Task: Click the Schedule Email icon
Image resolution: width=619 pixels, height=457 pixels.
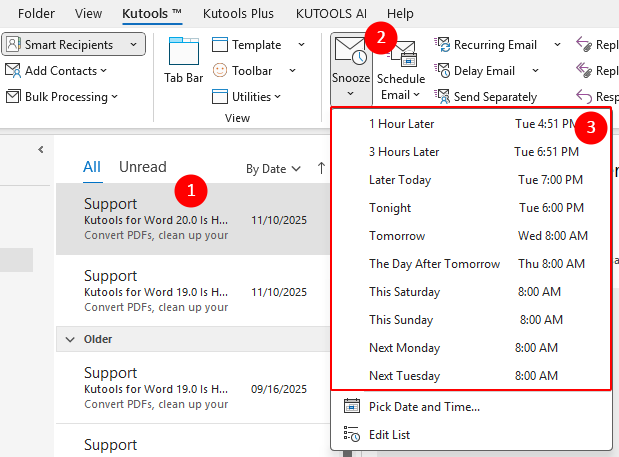Action: tap(403, 54)
